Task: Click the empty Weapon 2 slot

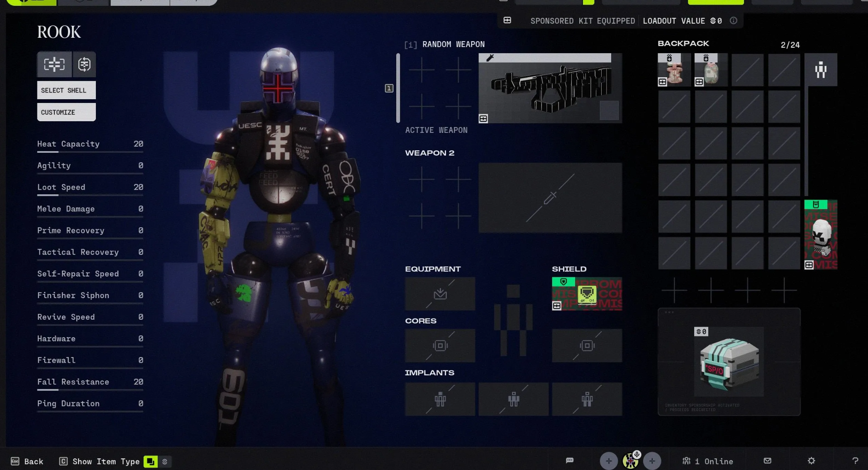Action: coord(550,198)
